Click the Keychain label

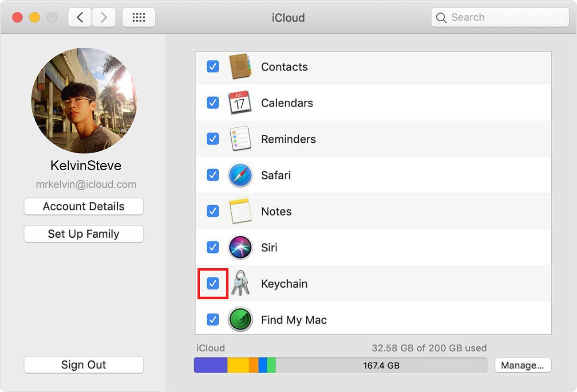285,284
